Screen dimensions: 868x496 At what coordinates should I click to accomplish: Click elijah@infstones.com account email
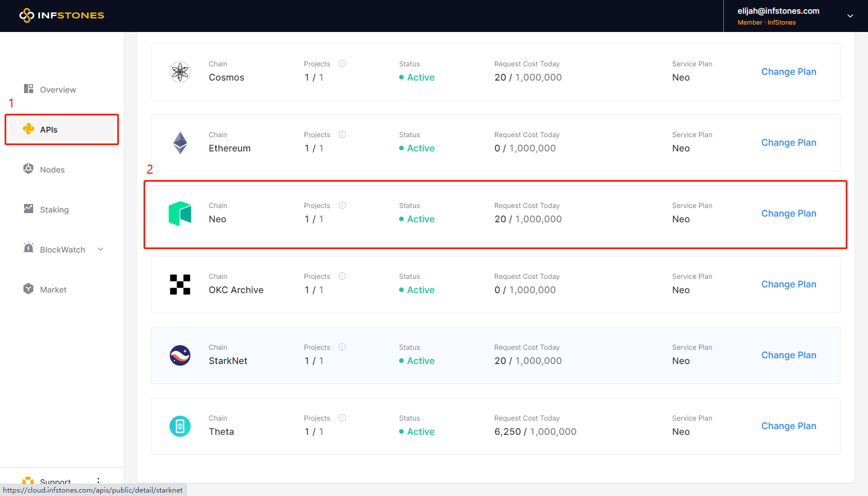click(778, 11)
